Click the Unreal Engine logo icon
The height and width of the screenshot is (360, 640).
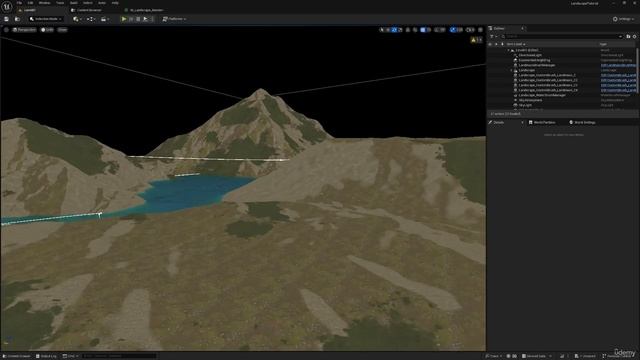pos(7,7)
